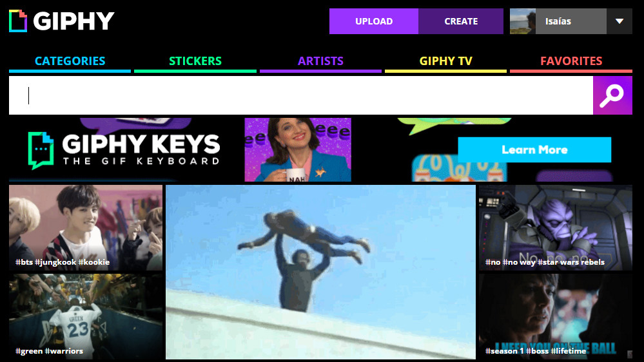Click the magnifying glass search button
This screenshot has width=644, height=362.
click(x=612, y=95)
